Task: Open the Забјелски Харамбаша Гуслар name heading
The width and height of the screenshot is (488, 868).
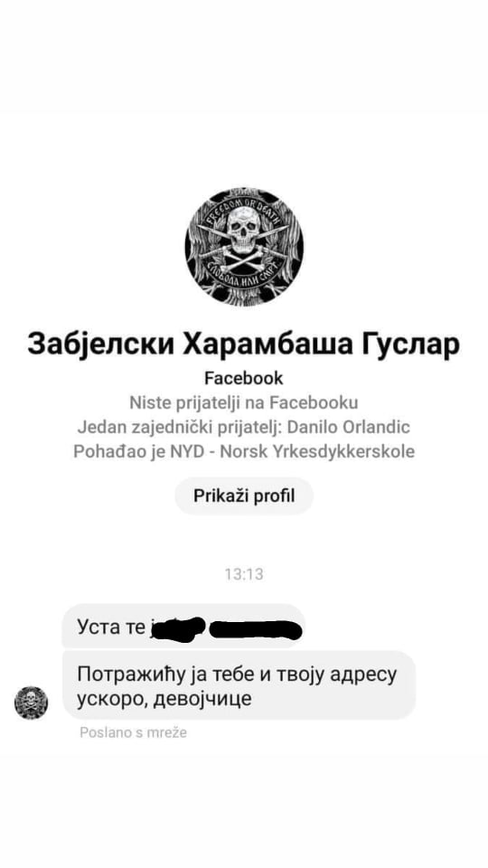Action: point(243,344)
